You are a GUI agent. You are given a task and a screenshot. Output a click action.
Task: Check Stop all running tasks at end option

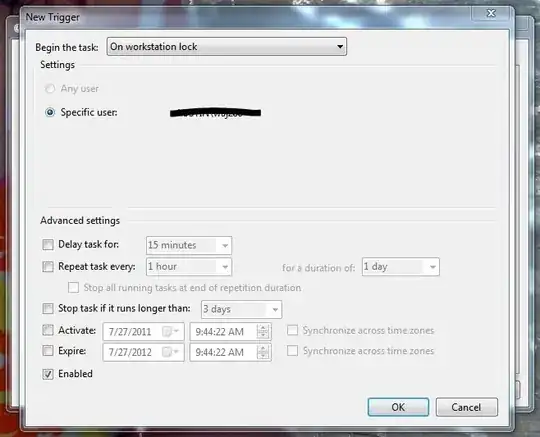pyautogui.click(x=73, y=288)
